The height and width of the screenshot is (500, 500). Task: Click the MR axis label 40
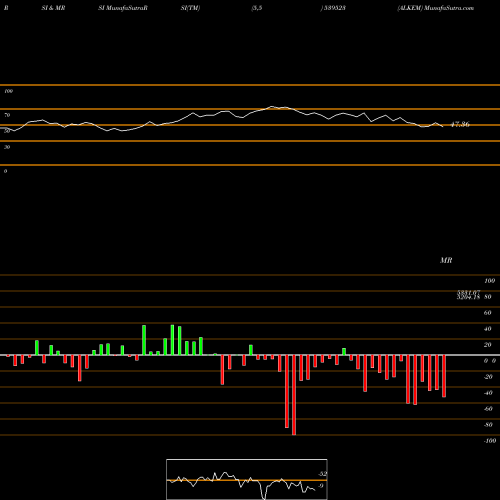pyautogui.click(x=488, y=329)
